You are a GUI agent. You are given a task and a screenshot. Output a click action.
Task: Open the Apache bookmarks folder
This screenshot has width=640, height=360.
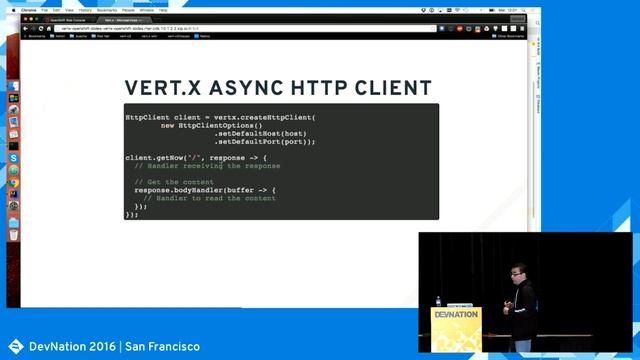click(x=78, y=36)
